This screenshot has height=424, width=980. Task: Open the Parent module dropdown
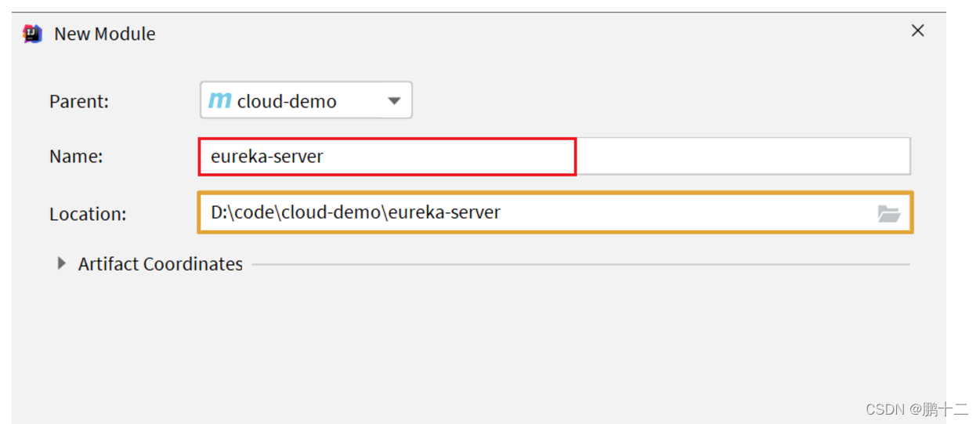tap(306, 100)
